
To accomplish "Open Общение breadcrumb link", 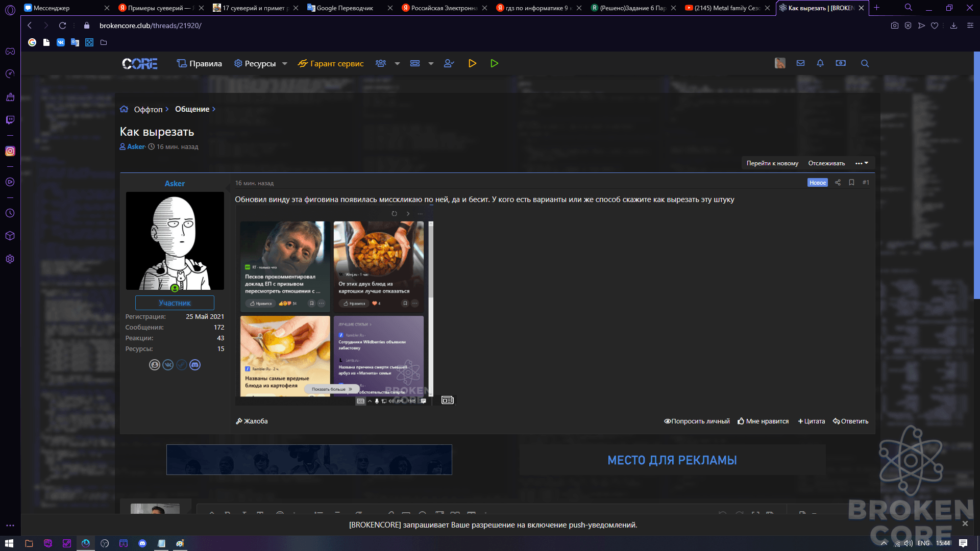I will click(192, 109).
